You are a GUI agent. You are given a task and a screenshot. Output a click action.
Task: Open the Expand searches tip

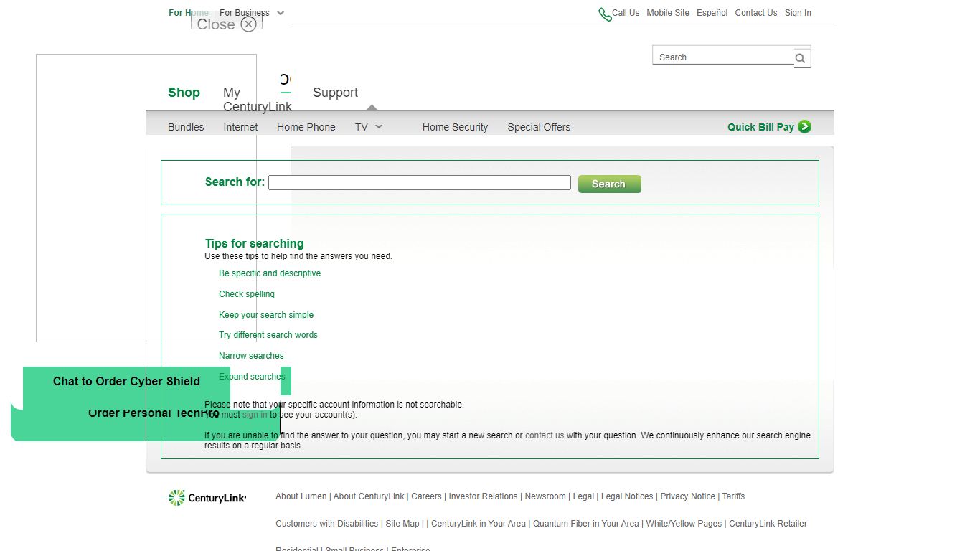(252, 377)
